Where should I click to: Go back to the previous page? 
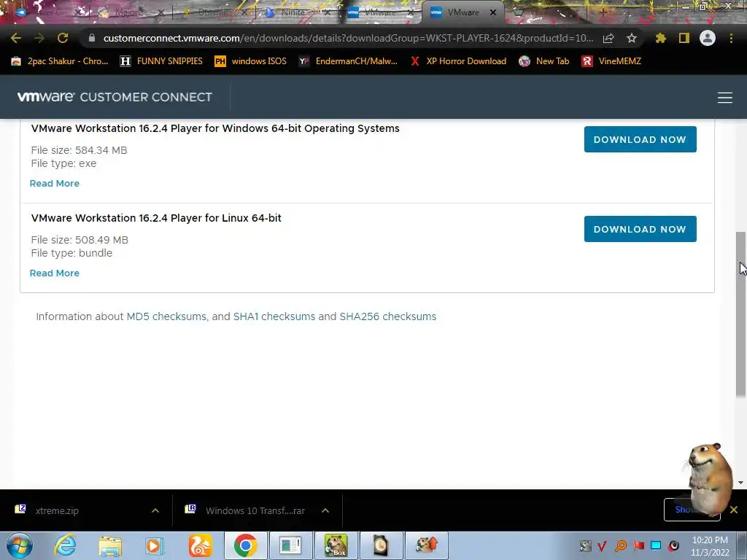click(x=16, y=38)
